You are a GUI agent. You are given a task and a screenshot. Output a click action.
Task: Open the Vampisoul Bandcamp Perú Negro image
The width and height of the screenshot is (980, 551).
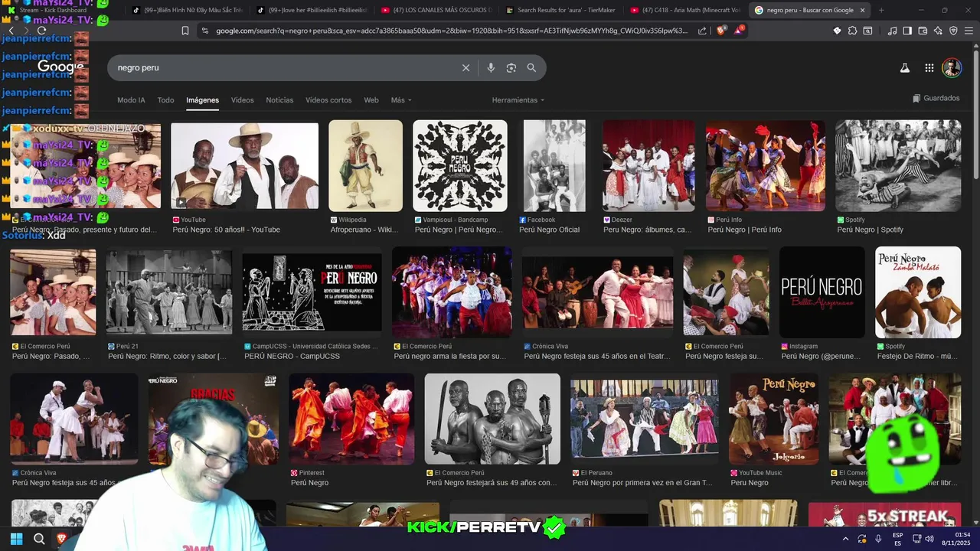point(460,166)
